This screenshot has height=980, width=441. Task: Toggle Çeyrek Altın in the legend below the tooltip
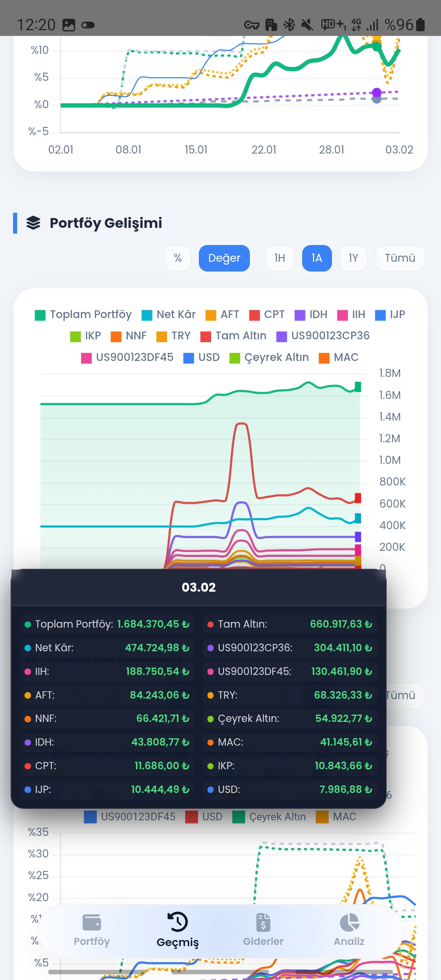pos(269,817)
